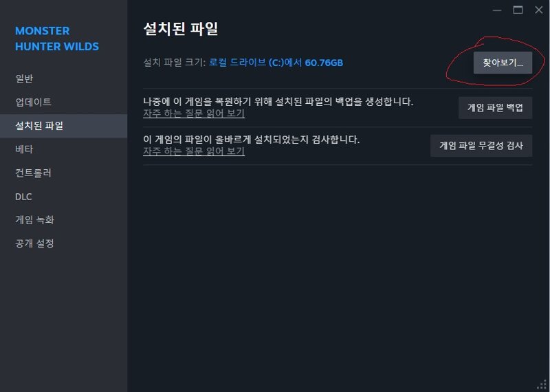Viewport: 550px width, 392px height.
Task: Click the 게임 파일 백업 button
Action: [x=495, y=108]
